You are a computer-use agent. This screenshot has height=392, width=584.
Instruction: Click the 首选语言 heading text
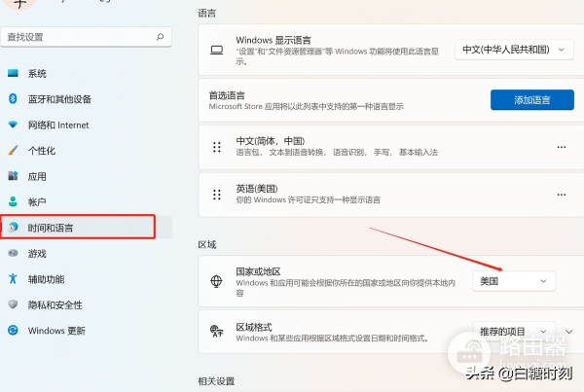(x=227, y=95)
